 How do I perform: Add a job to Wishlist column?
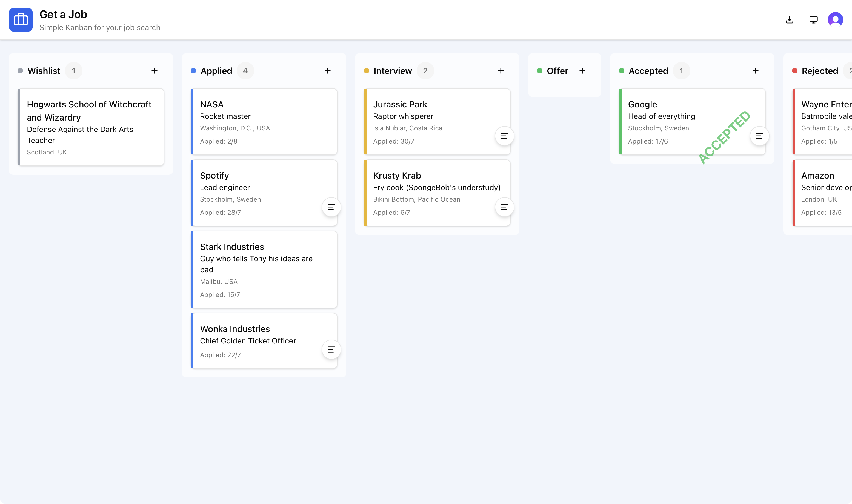click(155, 71)
